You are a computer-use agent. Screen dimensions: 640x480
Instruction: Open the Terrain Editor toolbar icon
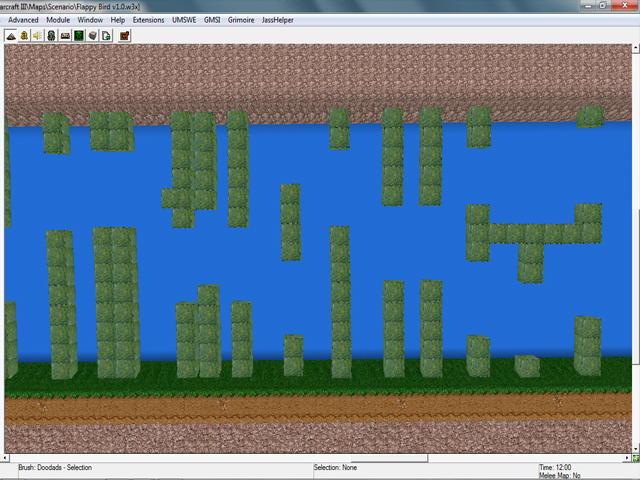click(11, 36)
